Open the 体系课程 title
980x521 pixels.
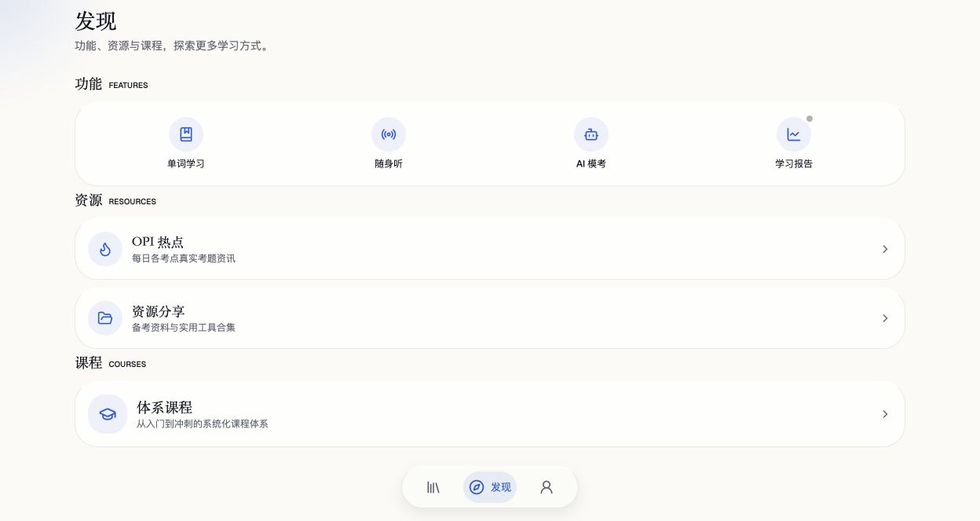coord(164,407)
